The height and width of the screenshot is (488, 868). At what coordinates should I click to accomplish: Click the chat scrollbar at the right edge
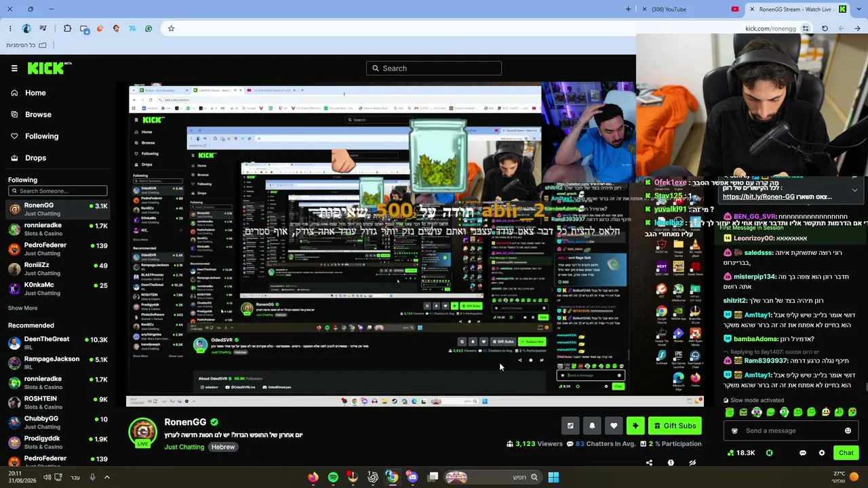866,388
